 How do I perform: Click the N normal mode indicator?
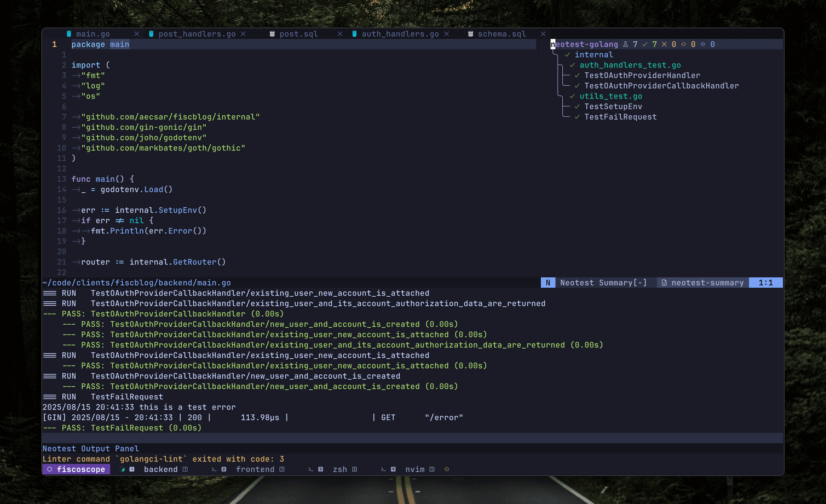(548, 283)
